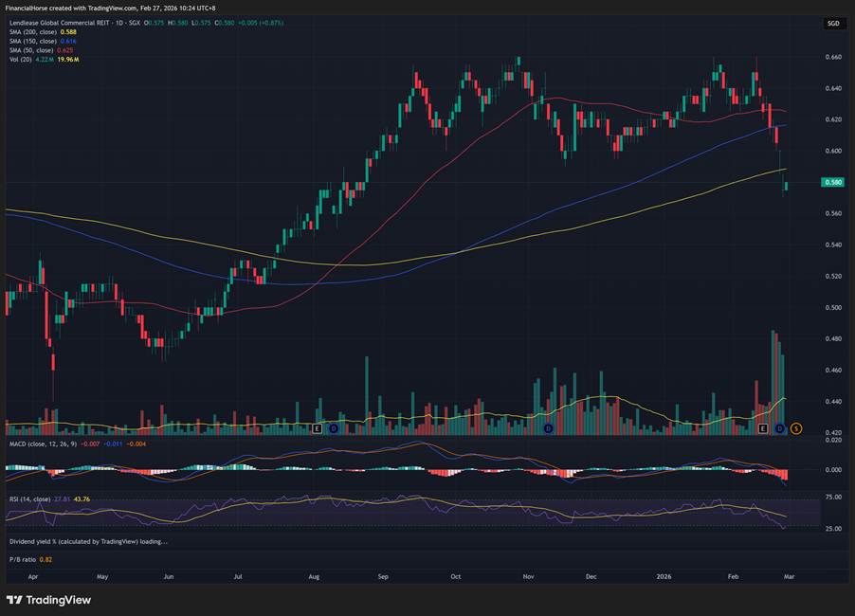Click the earnings E marker near August

click(318, 428)
